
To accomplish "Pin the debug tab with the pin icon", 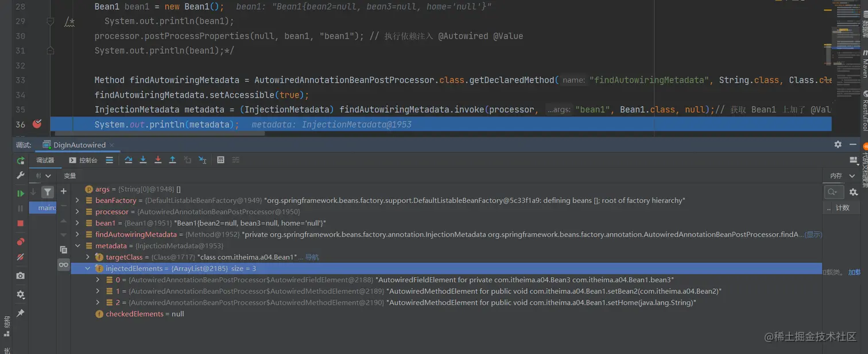I will point(21,313).
